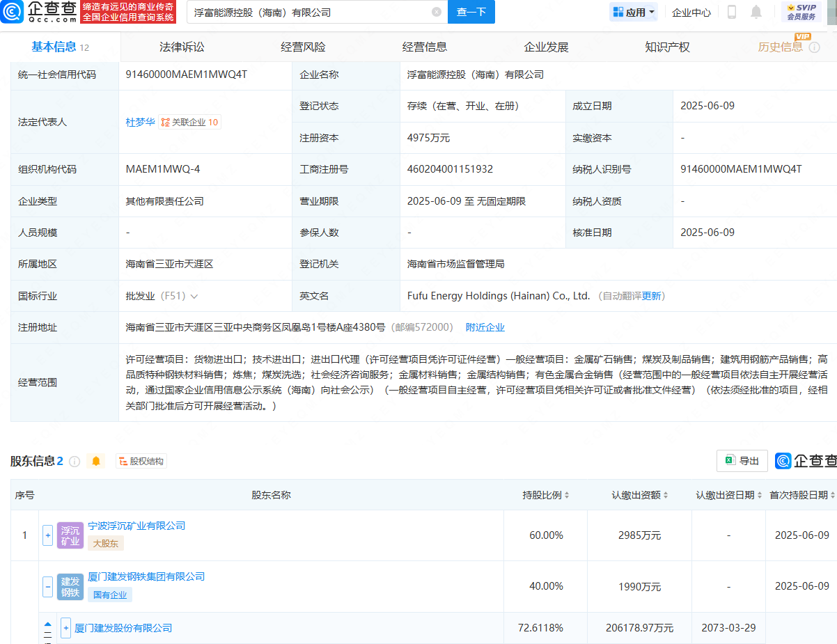Click the 大股东 tag
This screenshot has height=644, width=837.
point(106,544)
